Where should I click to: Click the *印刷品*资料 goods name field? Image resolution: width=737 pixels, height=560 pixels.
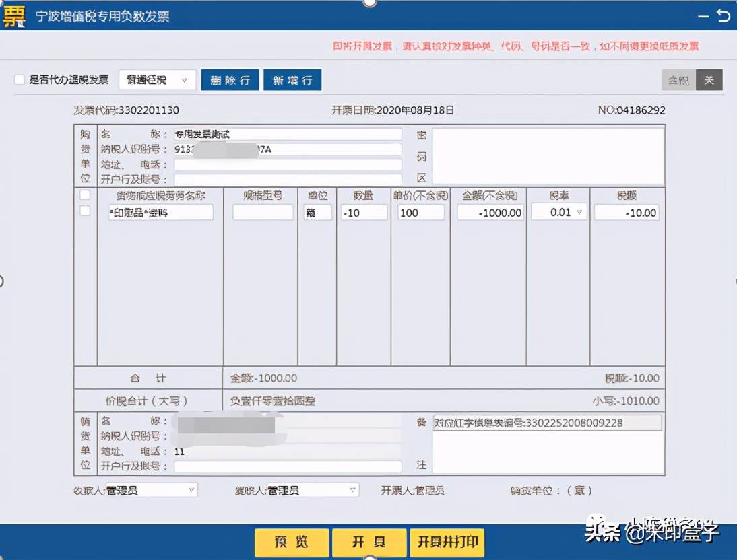coord(161,213)
